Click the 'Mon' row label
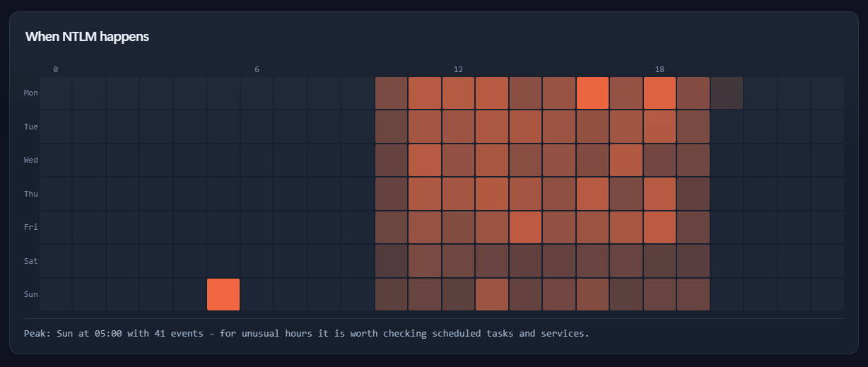Image resolution: width=868 pixels, height=367 pixels. tap(31, 93)
